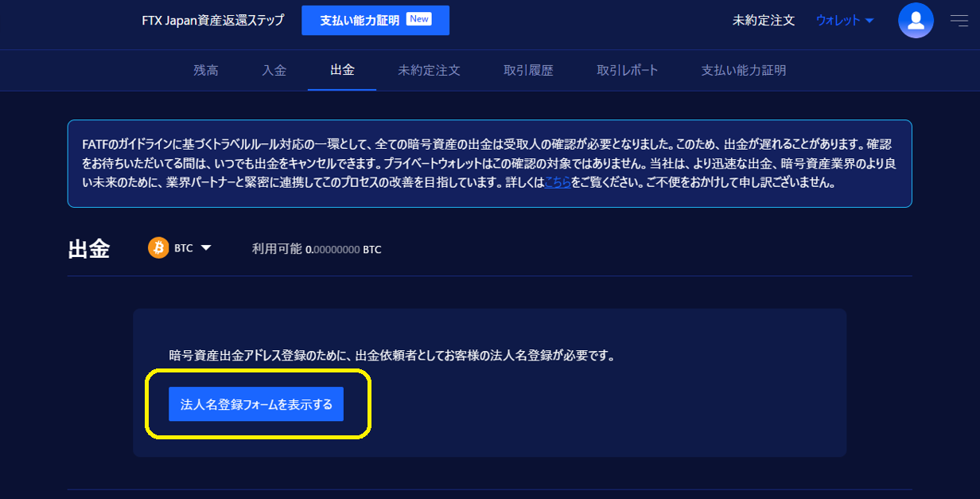Open the ウォレット dropdown menu
980x499 pixels.
pyautogui.click(x=845, y=21)
